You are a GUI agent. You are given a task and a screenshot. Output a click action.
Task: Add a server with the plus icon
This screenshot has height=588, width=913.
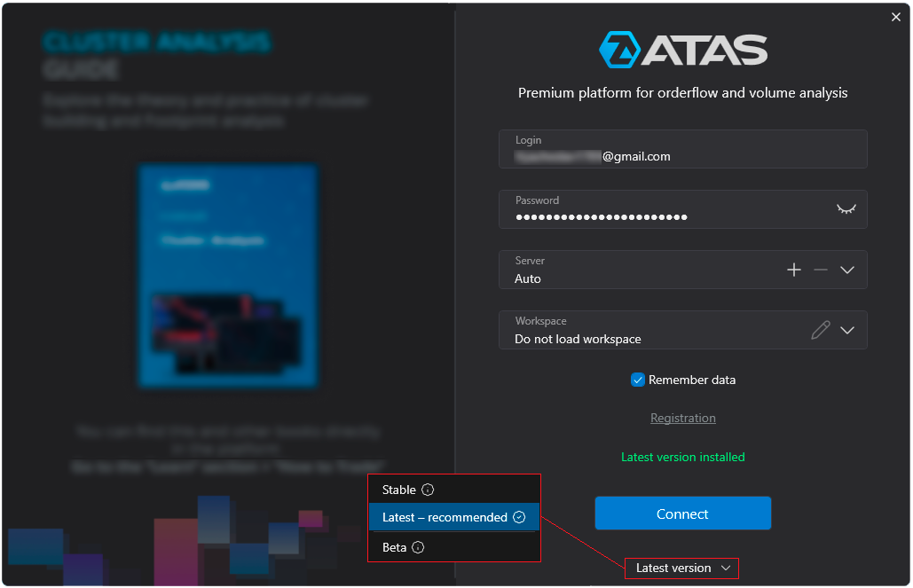click(x=794, y=270)
